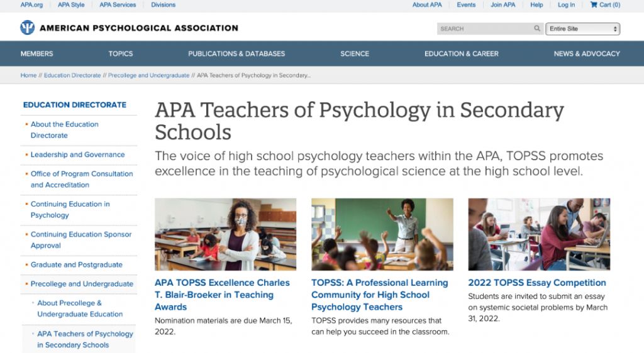
Task: Open the Education & Career menu
Action: [461, 54]
